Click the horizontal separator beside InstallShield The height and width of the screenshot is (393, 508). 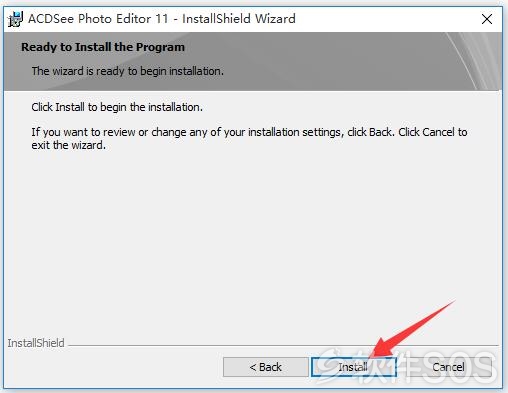[283, 345]
